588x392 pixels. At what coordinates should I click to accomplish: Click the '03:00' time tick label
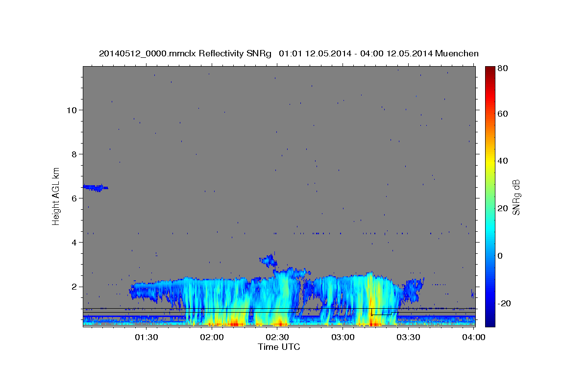[x=343, y=337]
